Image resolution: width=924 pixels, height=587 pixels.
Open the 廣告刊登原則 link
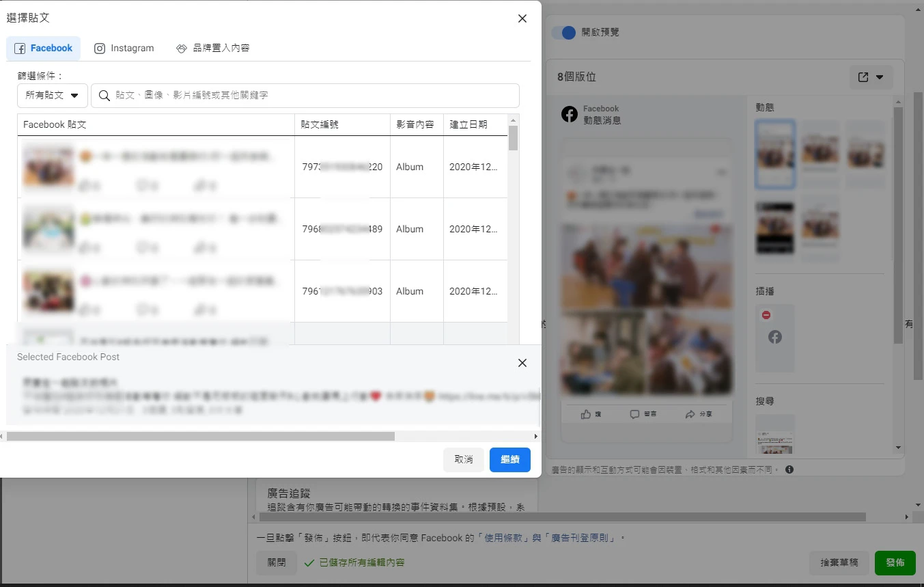pos(582,538)
